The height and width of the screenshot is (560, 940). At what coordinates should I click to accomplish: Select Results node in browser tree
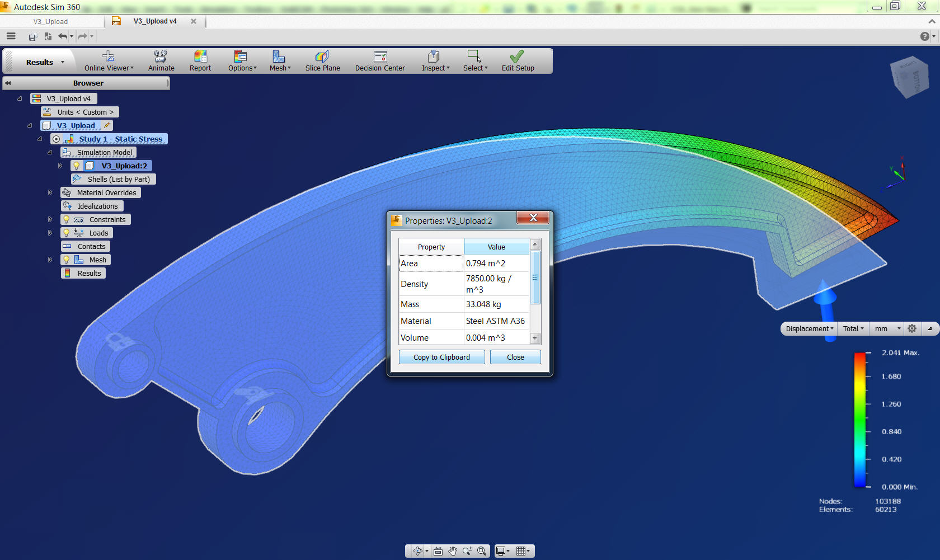[x=83, y=273]
